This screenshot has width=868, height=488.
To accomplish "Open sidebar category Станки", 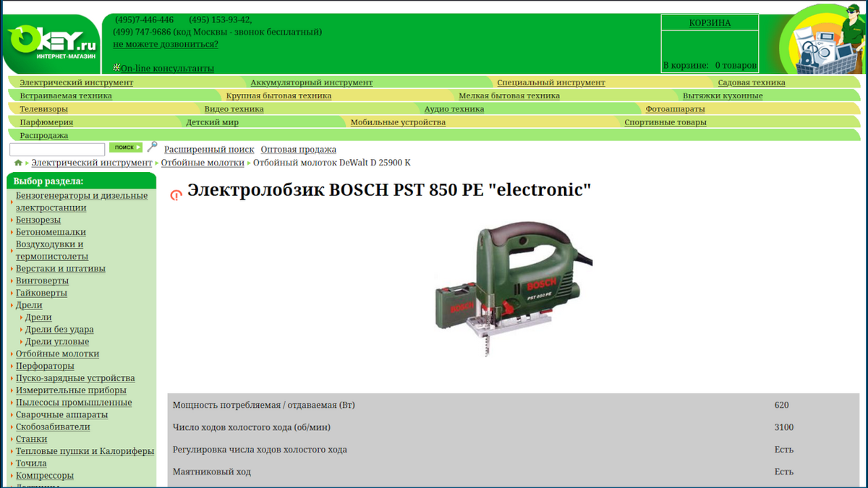I will [x=32, y=439].
